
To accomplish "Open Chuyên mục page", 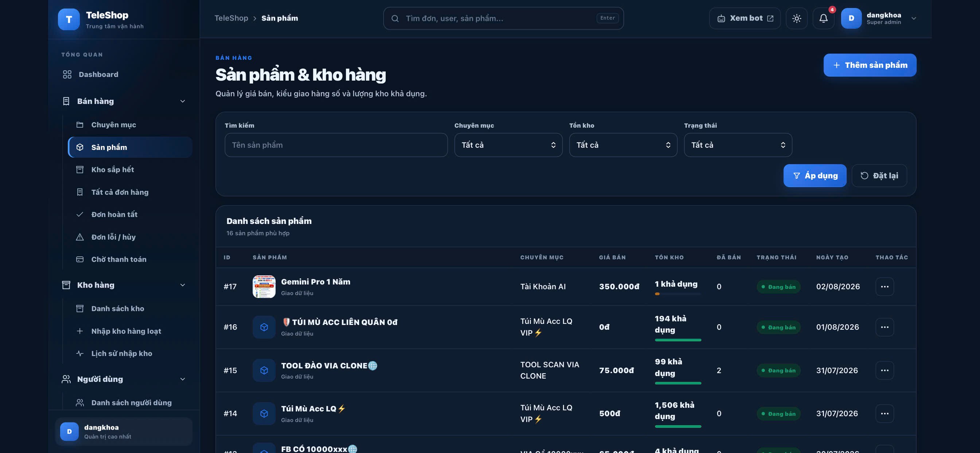I will (x=130, y=125).
